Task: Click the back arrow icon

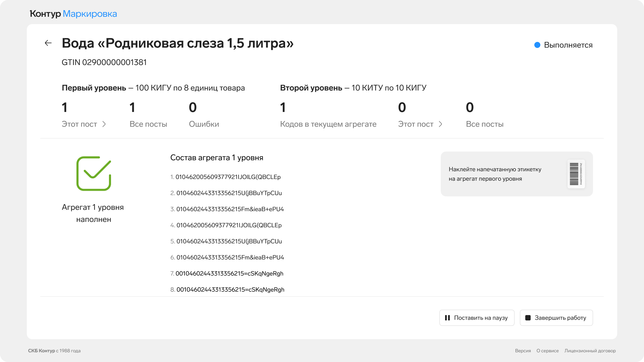Action: point(48,43)
